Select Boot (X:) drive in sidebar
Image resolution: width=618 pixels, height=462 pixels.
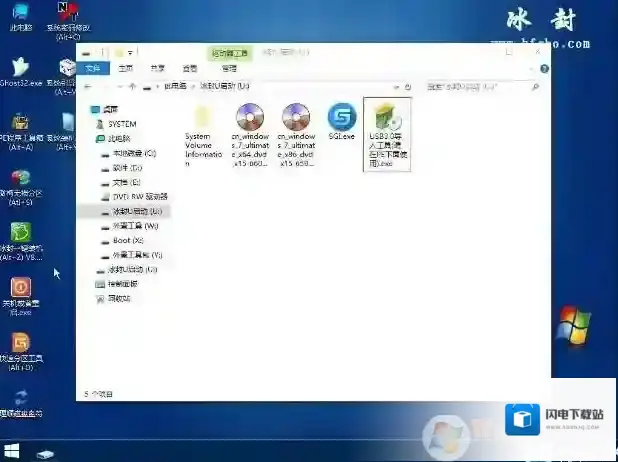[128, 241]
